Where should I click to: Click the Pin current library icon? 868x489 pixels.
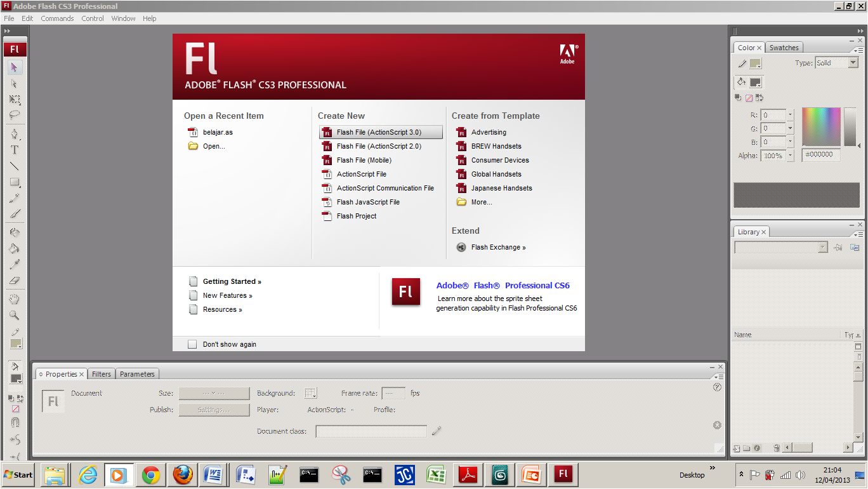(838, 247)
